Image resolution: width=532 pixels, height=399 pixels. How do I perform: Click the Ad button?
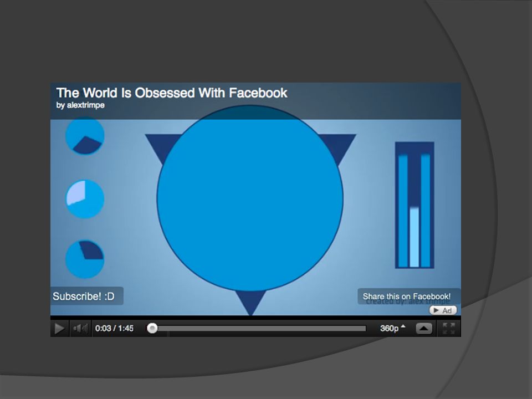click(x=443, y=310)
